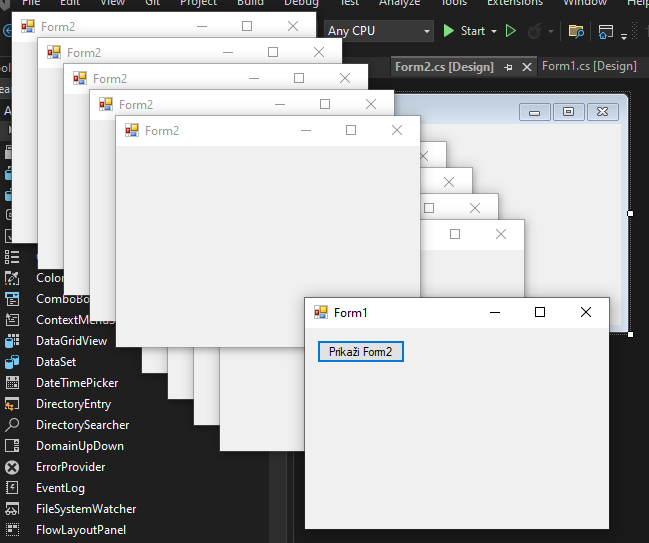649x543 pixels.
Task: Toggle pin on Form2.cs [Design] tab
Action: [x=508, y=67]
